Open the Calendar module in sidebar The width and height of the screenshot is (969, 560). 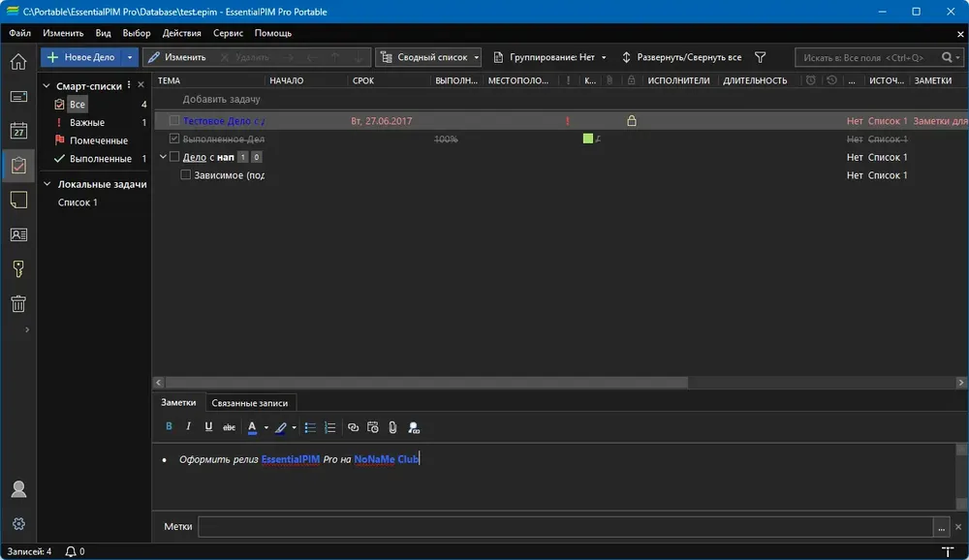pos(18,131)
